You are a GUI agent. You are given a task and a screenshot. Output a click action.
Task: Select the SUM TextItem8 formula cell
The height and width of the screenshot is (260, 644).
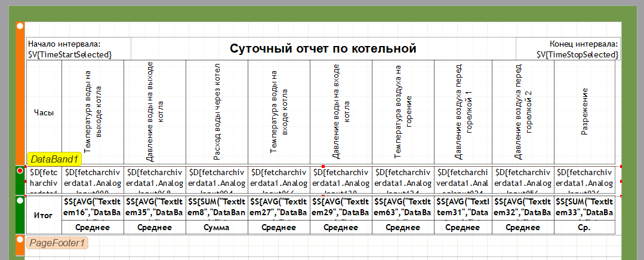(217, 208)
